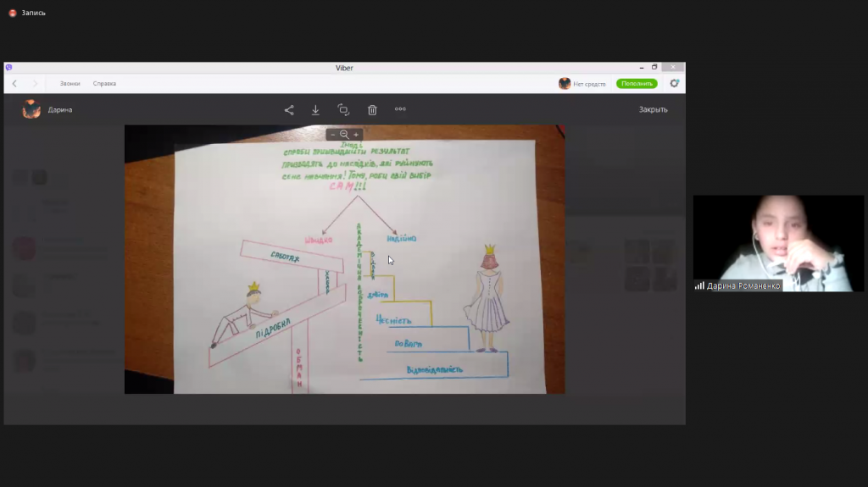Screen dimensions: 868x487
Task: Click the Viber logo in title bar
Action: pyautogui.click(x=8, y=68)
